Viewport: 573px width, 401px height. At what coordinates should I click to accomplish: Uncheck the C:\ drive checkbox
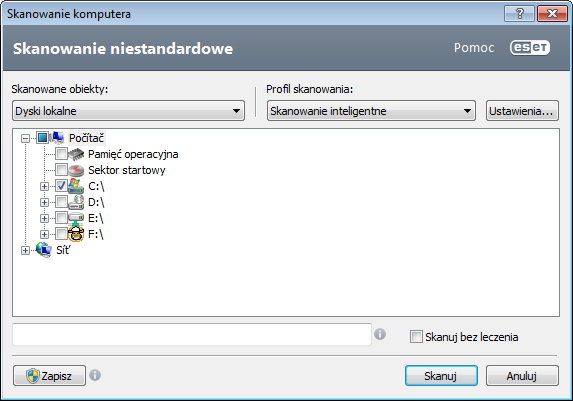pos(61,186)
